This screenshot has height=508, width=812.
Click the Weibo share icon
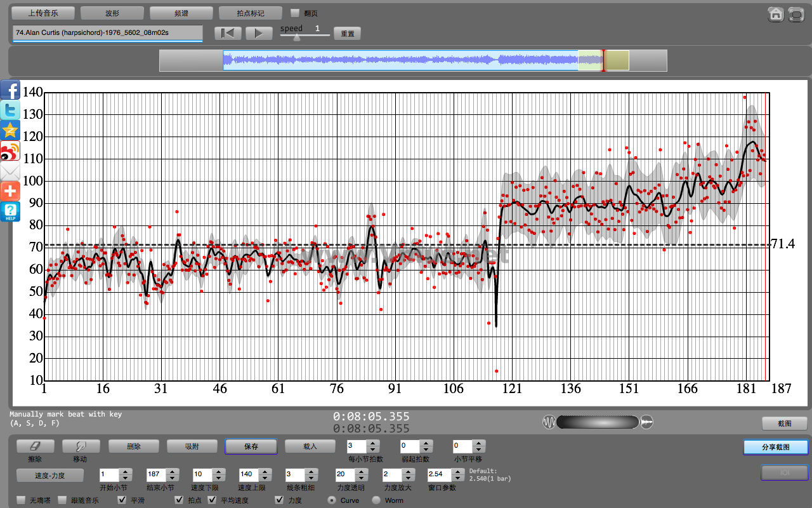point(10,151)
